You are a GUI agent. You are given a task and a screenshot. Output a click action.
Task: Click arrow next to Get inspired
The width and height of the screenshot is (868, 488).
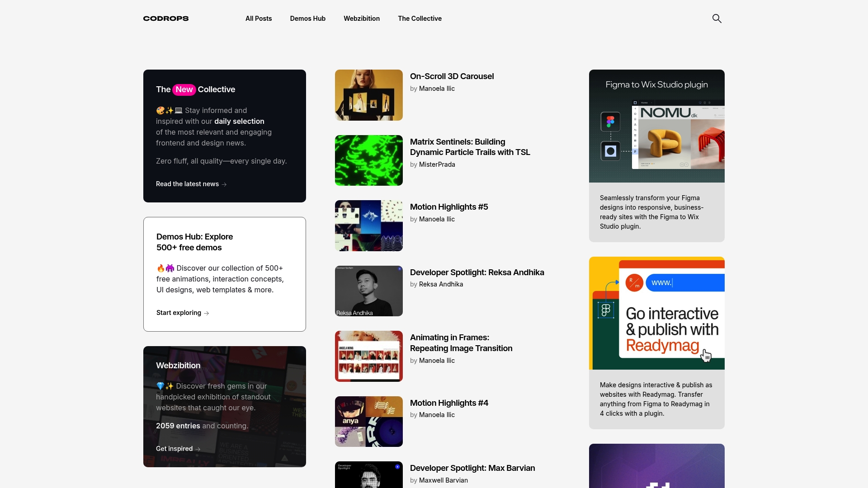(x=198, y=449)
